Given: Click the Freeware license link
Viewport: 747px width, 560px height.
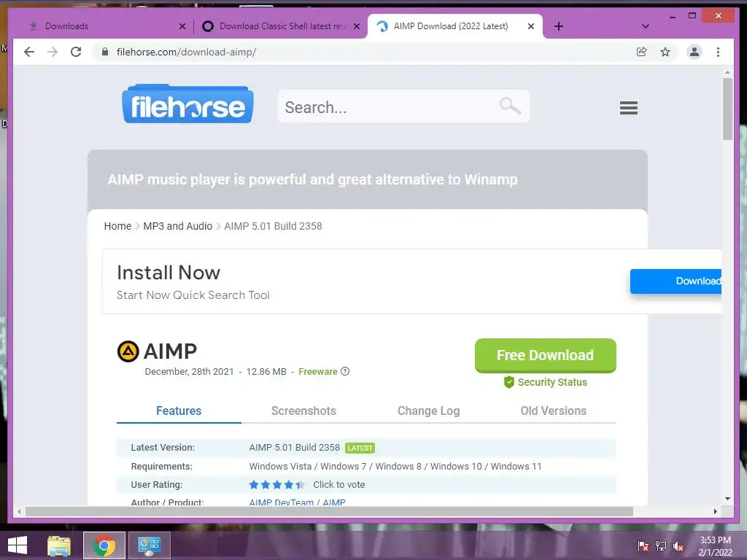Looking at the screenshot, I should pyautogui.click(x=318, y=371).
